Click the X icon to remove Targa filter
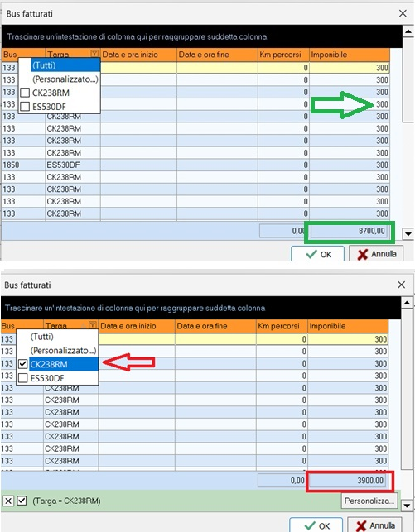The image size is (415, 532). pos(8,501)
